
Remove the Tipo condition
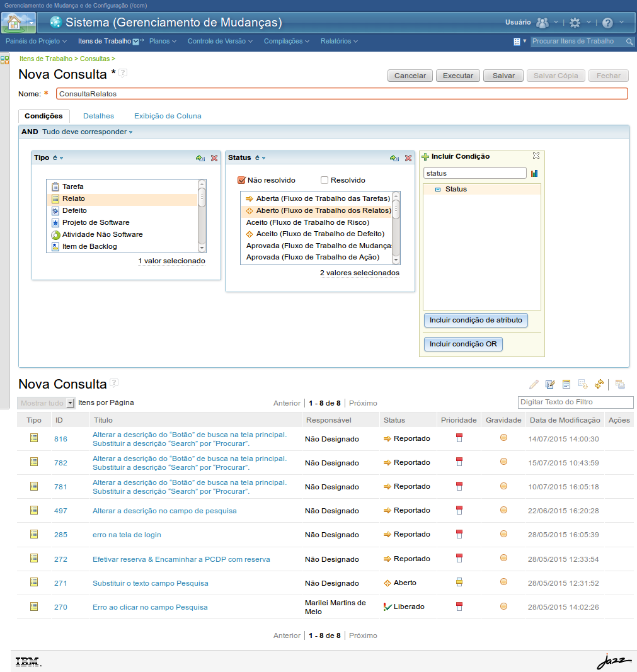click(x=214, y=158)
